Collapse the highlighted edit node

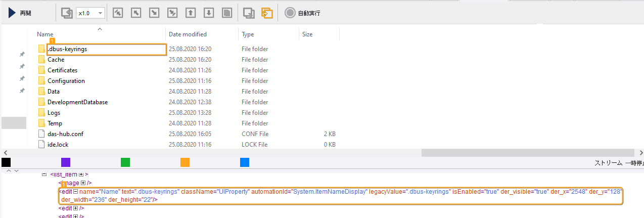pyautogui.click(x=76, y=192)
